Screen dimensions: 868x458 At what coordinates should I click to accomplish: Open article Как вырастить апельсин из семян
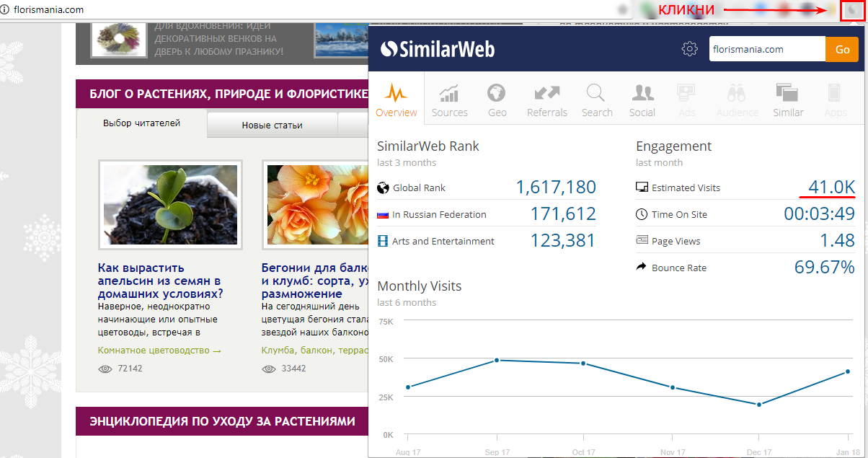(160, 281)
